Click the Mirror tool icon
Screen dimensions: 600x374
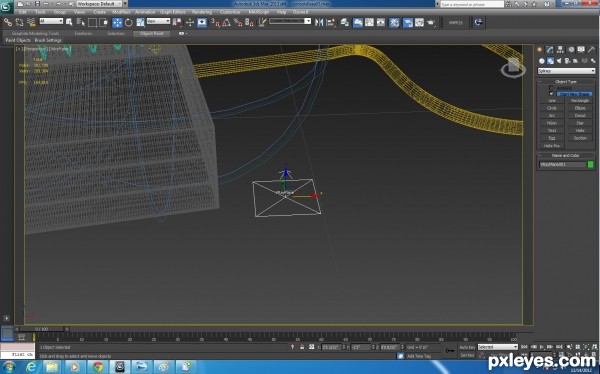pos(319,23)
